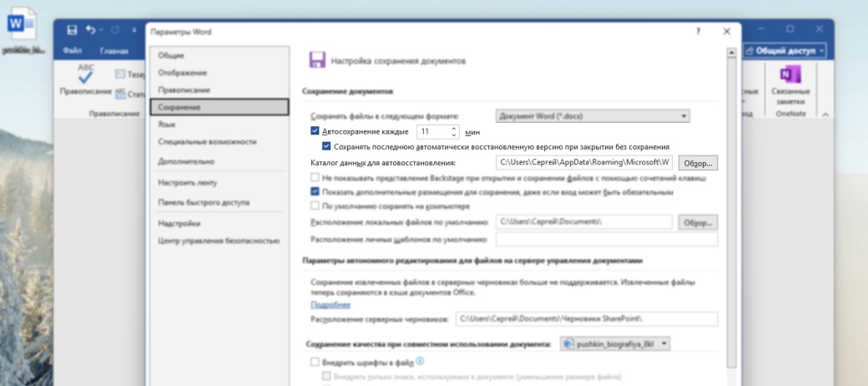Click the help question mark icon

[698, 31]
